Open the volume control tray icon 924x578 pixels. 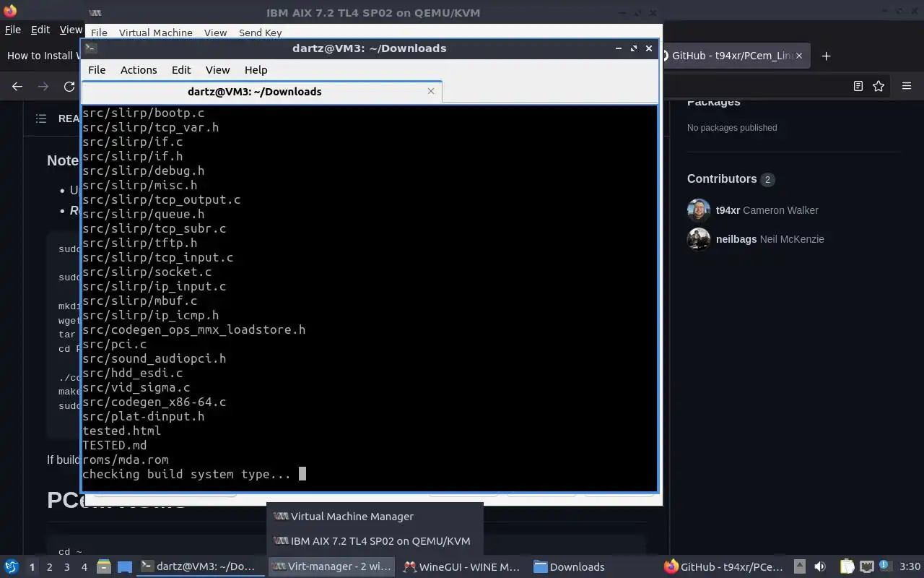[x=819, y=567]
